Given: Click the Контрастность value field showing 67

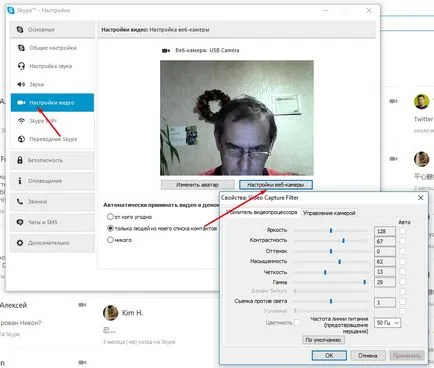Looking at the screenshot, I should tap(385, 241).
